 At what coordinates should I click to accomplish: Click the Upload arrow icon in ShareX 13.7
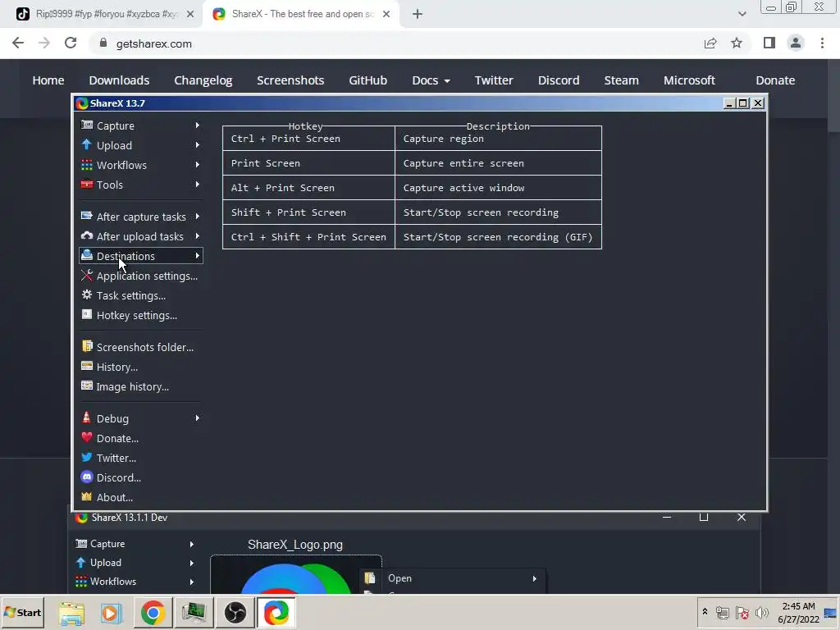coord(87,144)
